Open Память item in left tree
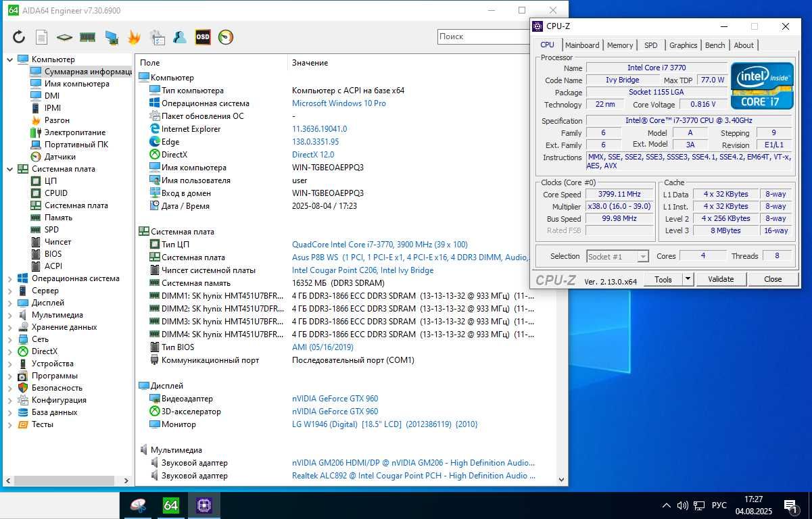812x519 pixels. pos(58,218)
